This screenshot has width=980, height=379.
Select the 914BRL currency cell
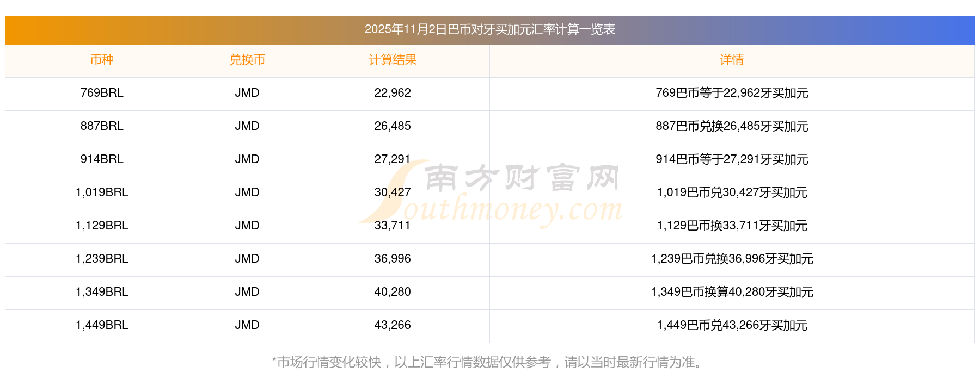click(x=102, y=159)
